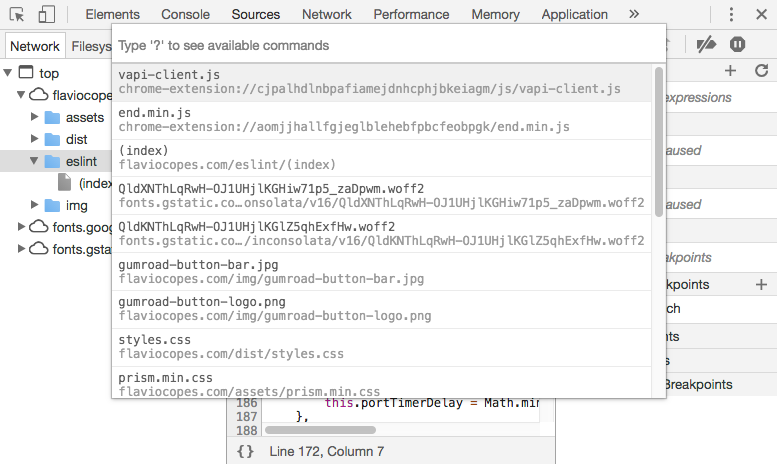Image resolution: width=777 pixels, height=464 pixels.
Task: Toggle the deactivate breakpoints icon
Action: click(706, 45)
